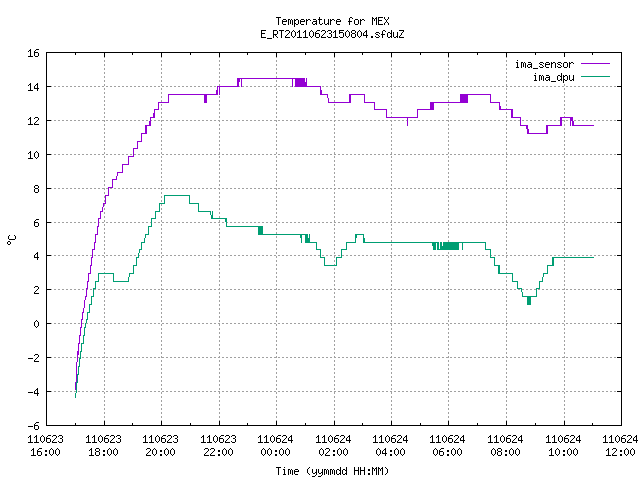Click the y-axis label -4
Image resolution: width=640 pixels, height=480 pixels.
pyautogui.click(x=33, y=392)
